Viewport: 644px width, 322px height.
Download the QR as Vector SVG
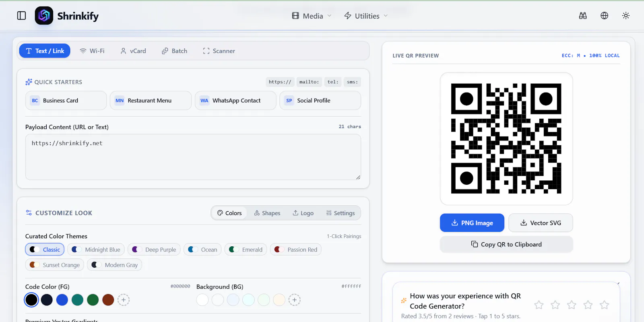pos(541,223)
